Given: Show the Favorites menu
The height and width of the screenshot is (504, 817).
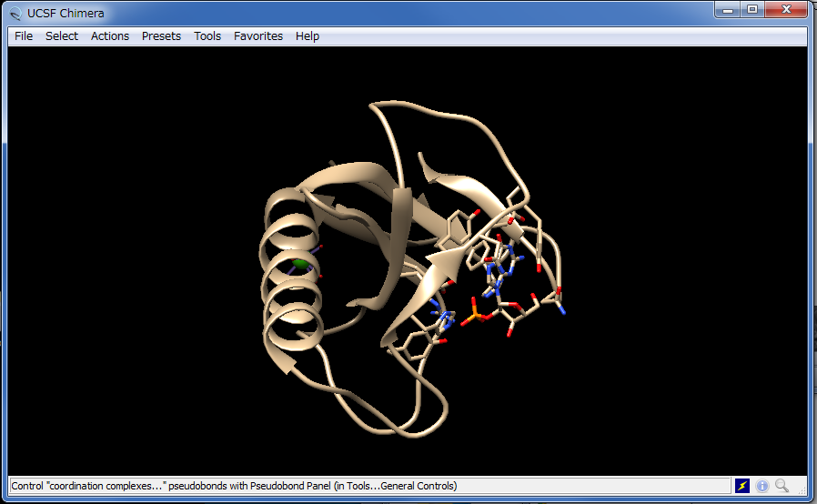Looking at the screenshot, I should pos(258,36).
